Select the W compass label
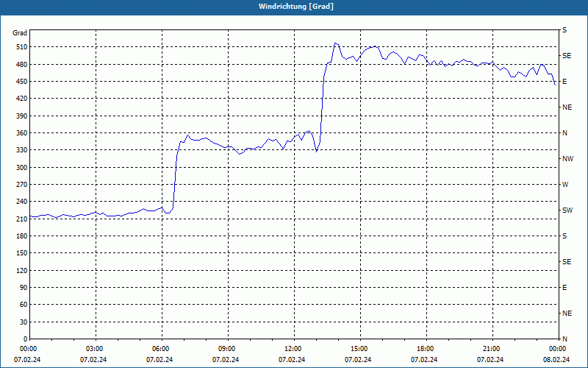Image resolution: width=588 pixels, height=368 pixels. click(x=565, y=185)
